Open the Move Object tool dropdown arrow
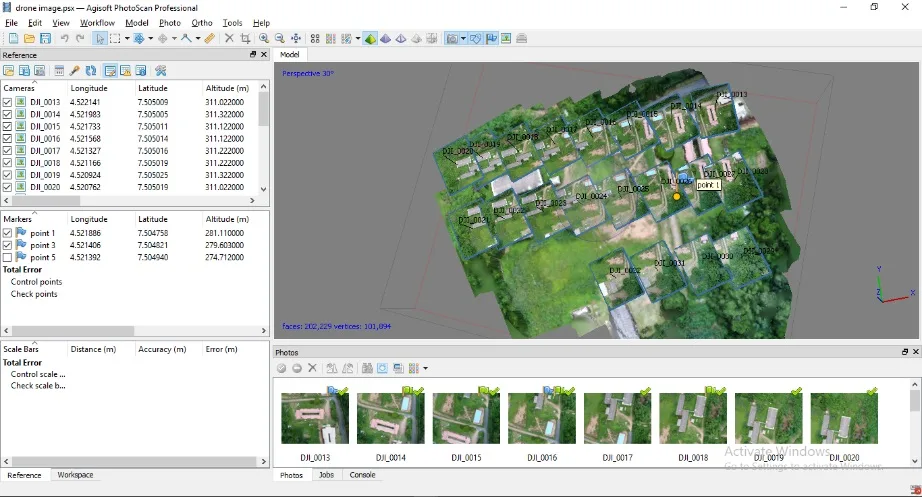922x497 pixels. pos(174,38)
